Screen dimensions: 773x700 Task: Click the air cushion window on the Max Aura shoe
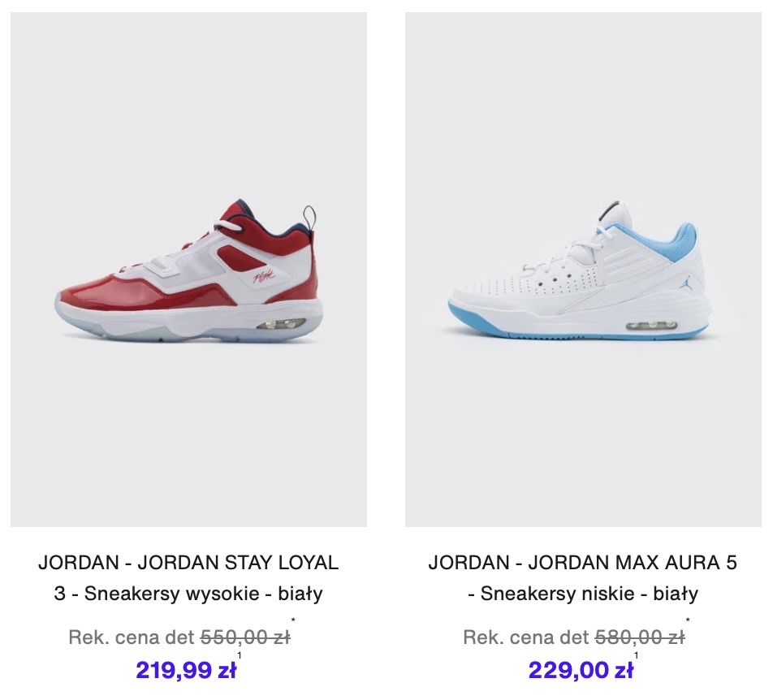tap(650, 326)
